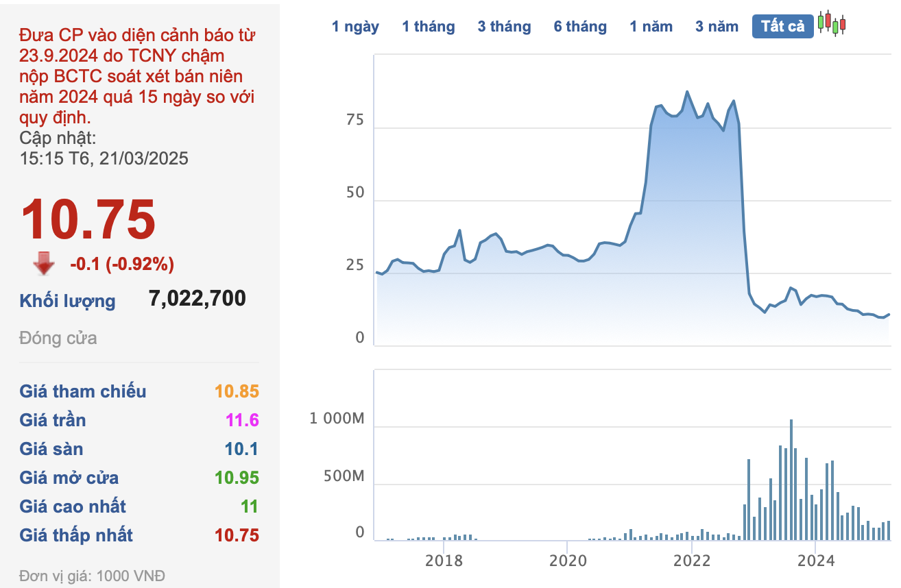Image resolution: width=901 pixels, height=588 pixels.
Task: Click the highest price value 11
Action: point(250,506)
